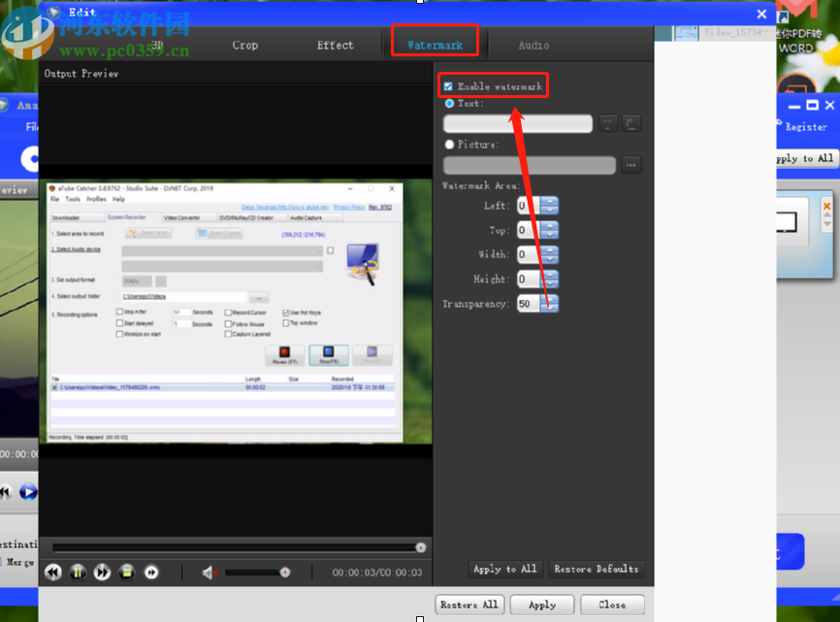Decrease the Width value with down arrow
Image resolution: width=840 pixels, height=622 pixels.
pyautogui.click(x=550, y=259)
